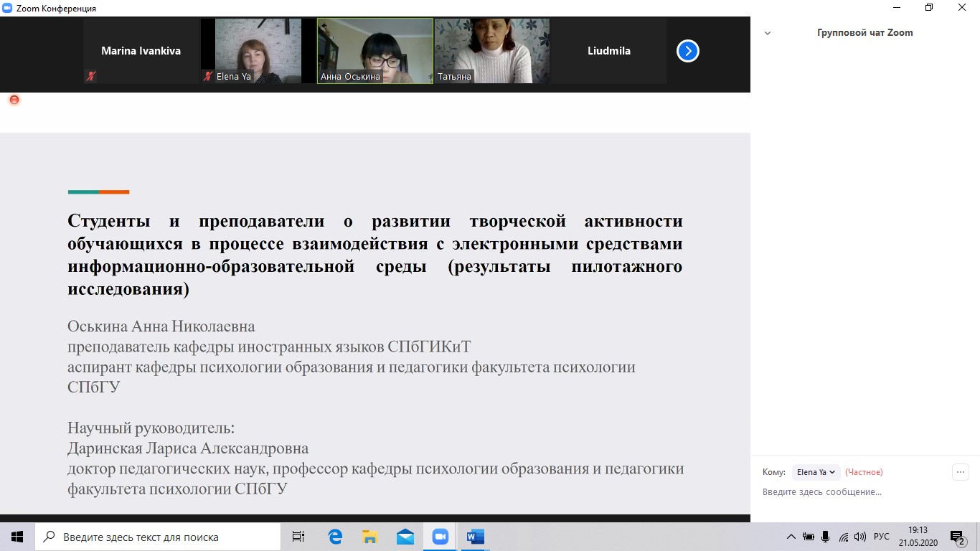
Task: Click преподаватель кафедры иностранных языков СПбГИКиТ line
Action: (x=269, y=347)
